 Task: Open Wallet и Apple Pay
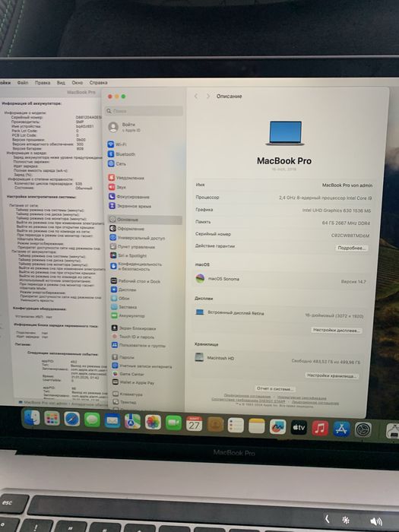pyautogui.click(x=133, y=382)
